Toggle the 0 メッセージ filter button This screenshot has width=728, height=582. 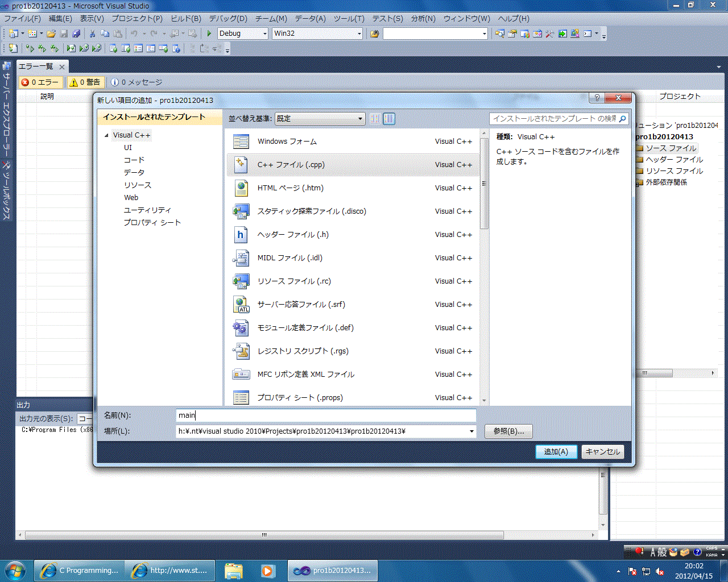tap(136, 82)
